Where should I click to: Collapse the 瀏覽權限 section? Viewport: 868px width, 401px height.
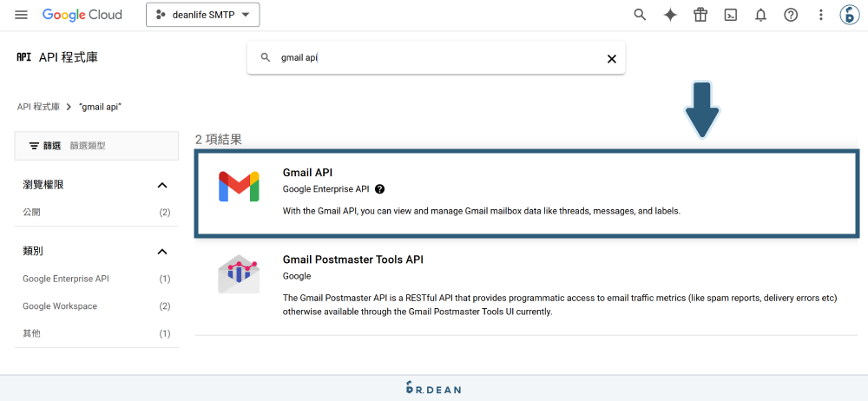(x=162, y=185)
